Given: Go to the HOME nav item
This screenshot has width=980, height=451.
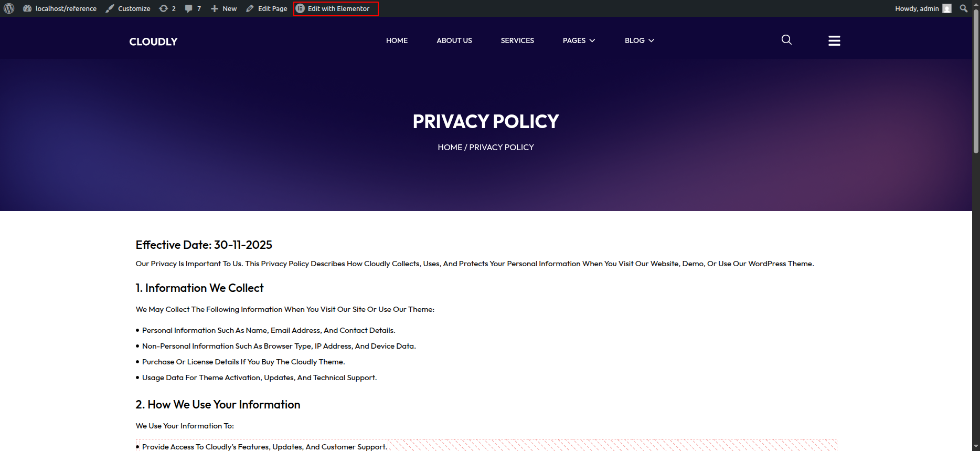Looking at the screenshot, I should click(x=397, y=40).
